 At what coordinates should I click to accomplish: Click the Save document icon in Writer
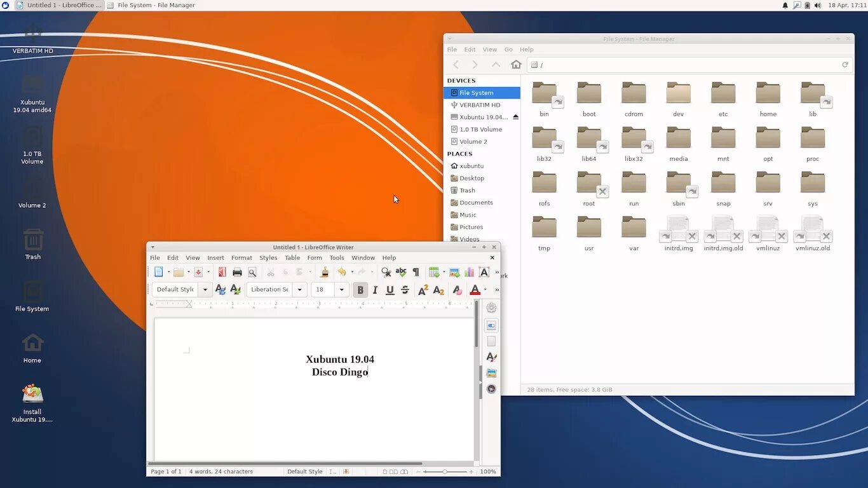pyautogui.click(x=198, y=272)
